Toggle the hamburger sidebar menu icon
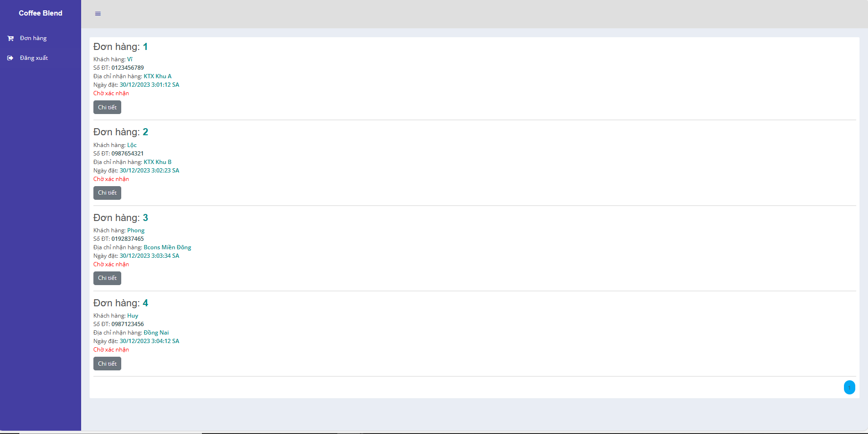This screenshot has height=434, width=868. 98,14
